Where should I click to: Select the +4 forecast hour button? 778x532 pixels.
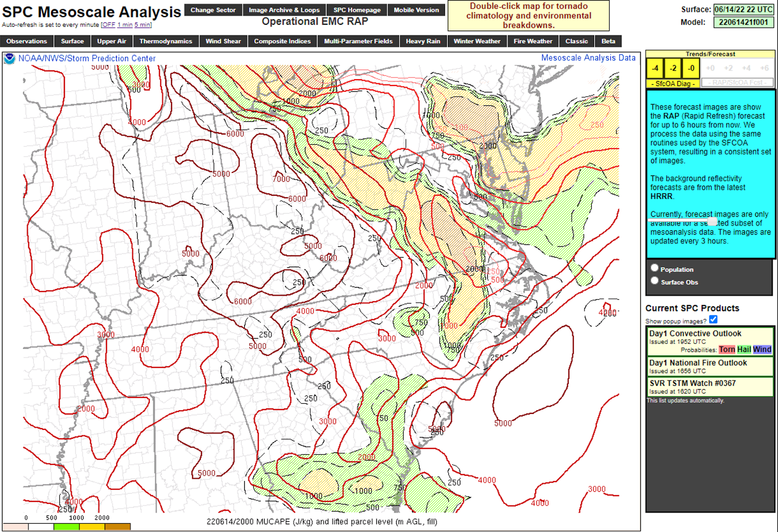pos(746,69)
